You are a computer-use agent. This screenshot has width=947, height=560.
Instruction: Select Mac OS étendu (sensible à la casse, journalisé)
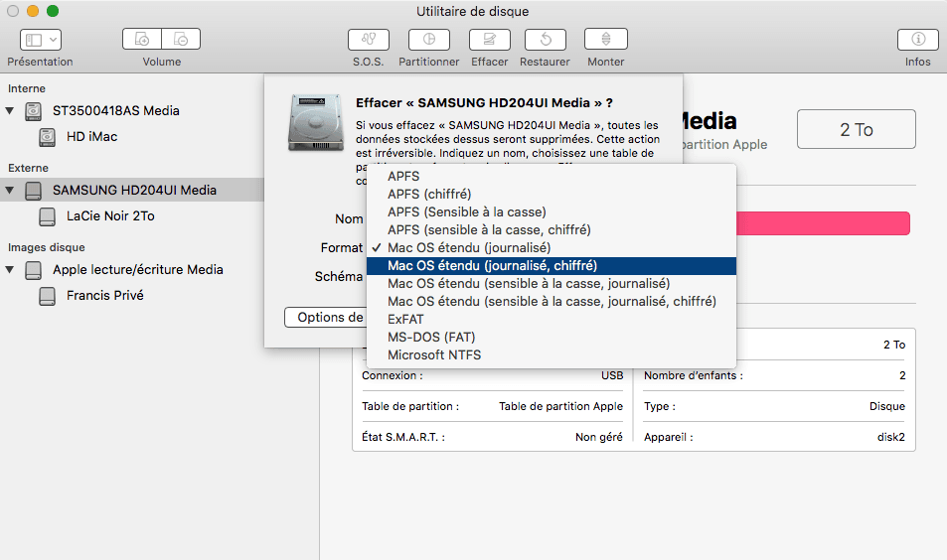(x=551, y=284)
